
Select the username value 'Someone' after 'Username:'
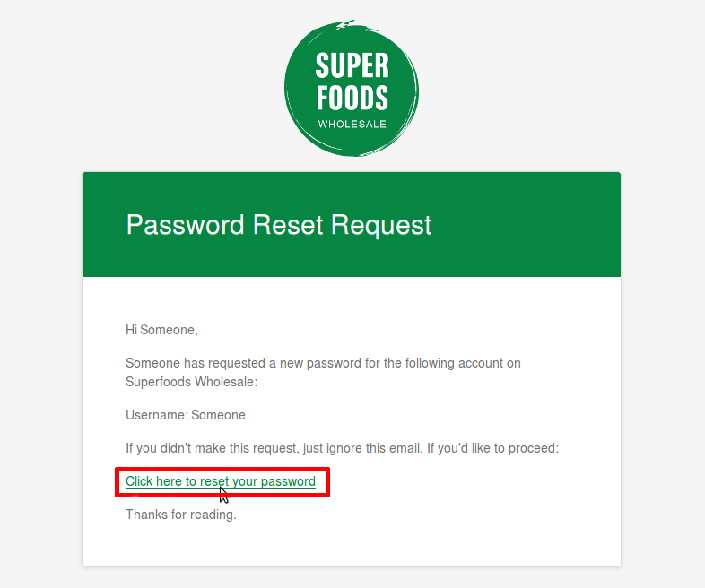coord(218,415)
